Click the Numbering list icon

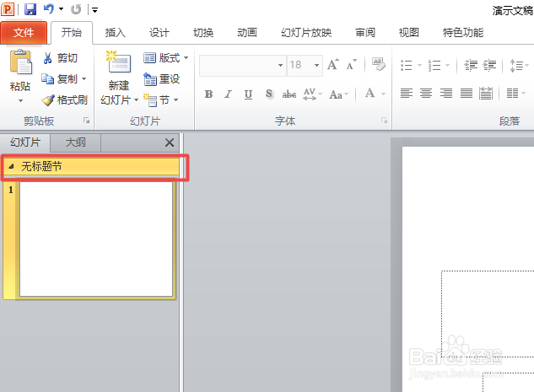(434, 65)
